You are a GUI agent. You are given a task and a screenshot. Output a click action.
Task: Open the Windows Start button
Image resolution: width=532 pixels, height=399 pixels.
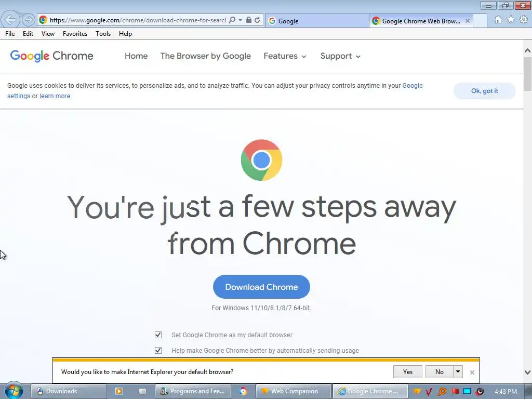[x=14, y=391]
